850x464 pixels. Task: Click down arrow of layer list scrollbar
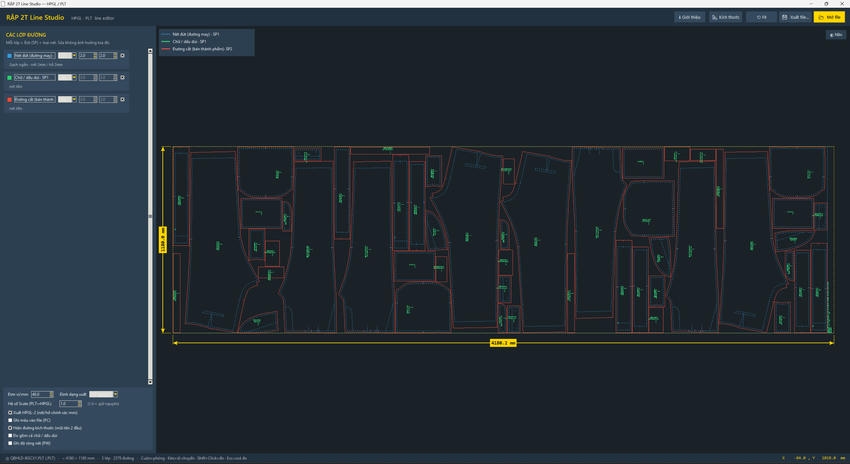click(150, 382)
